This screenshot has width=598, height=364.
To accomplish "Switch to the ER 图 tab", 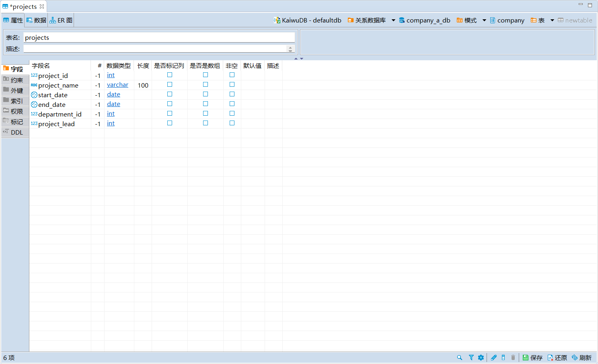I will click(x=61, y=20).
